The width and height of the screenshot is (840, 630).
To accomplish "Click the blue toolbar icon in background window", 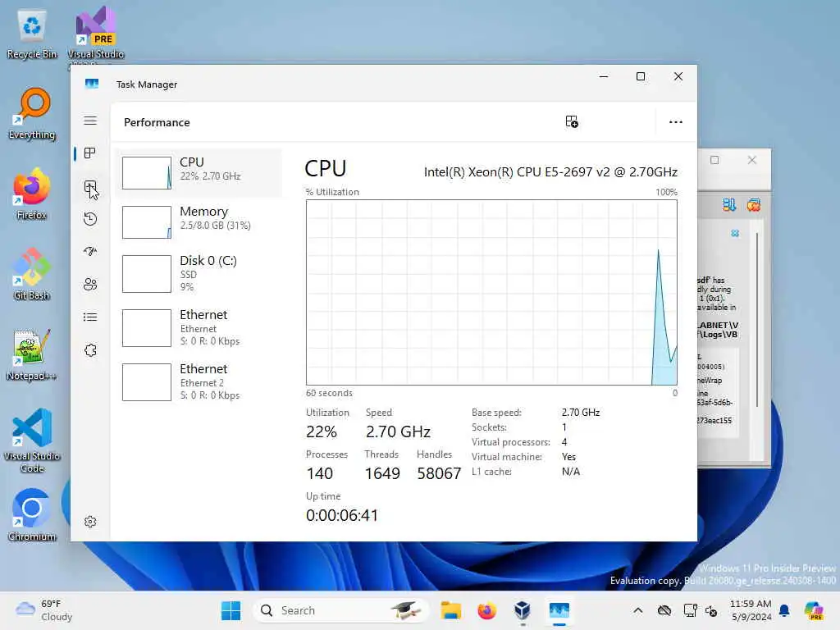I will (x=729, y=204).
